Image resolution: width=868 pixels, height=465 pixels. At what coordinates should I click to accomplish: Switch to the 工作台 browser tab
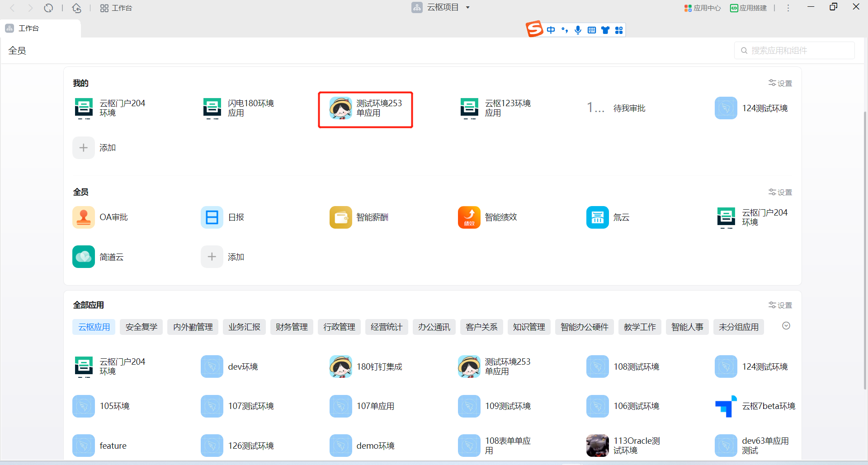(41, 28)
